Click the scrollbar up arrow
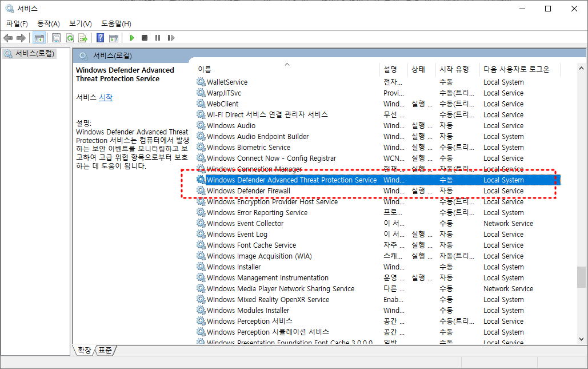The height and width of the screenshot is (369, 588). coord(581,68)
